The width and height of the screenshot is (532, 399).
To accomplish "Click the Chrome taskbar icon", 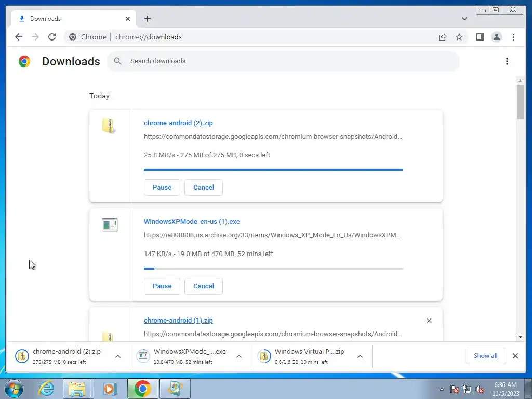I will coord(142,389).
